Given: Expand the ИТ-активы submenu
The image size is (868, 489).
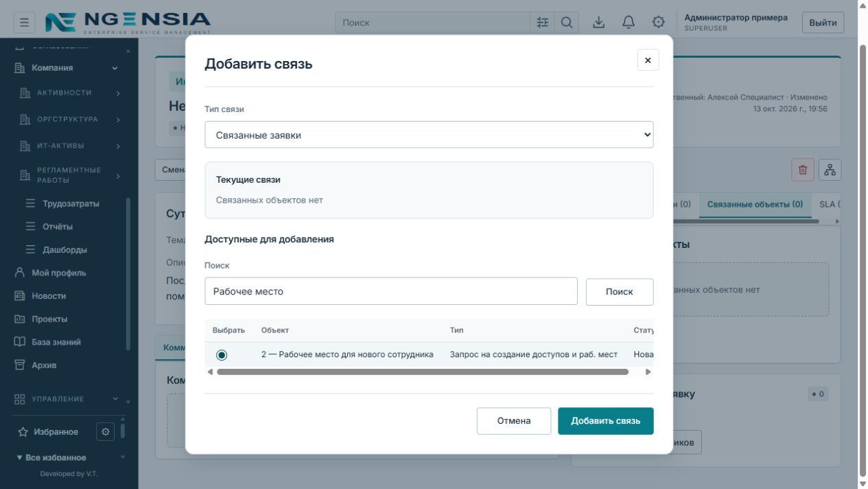Looking at the screenshot, I should coord(118,146).
